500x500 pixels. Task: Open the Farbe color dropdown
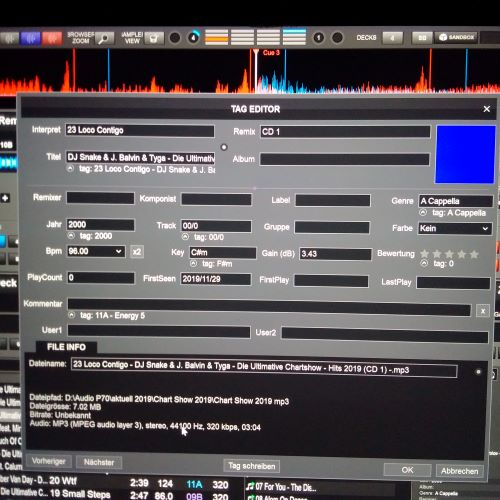click(455, 229)
